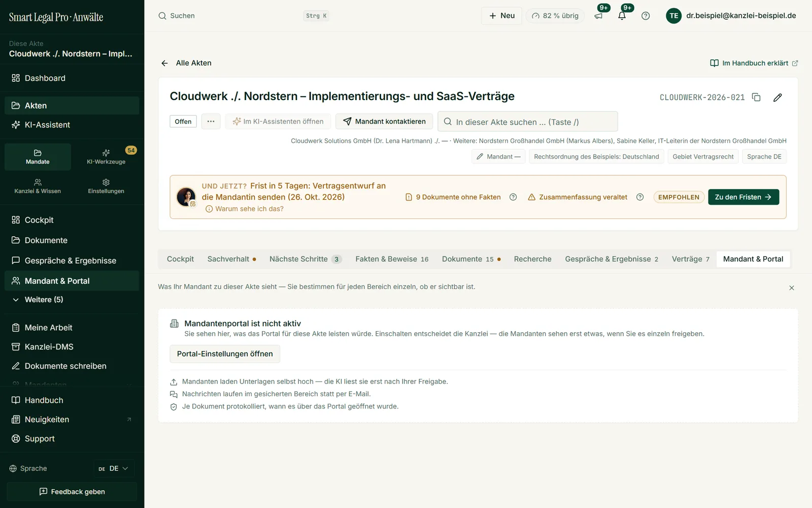Switch to Fakten & Beweise tab
This screenshot has height=508, width=812.
392,259
